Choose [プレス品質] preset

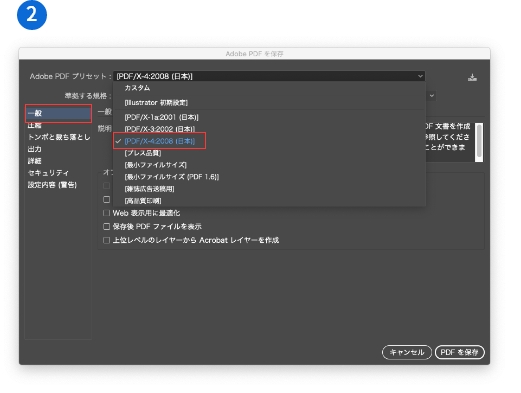point(143,153)
